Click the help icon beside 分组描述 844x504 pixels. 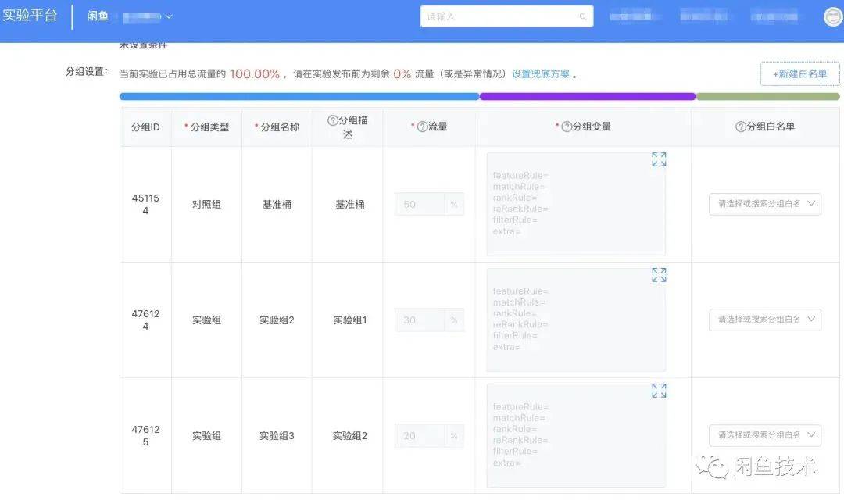click(333, 120)
